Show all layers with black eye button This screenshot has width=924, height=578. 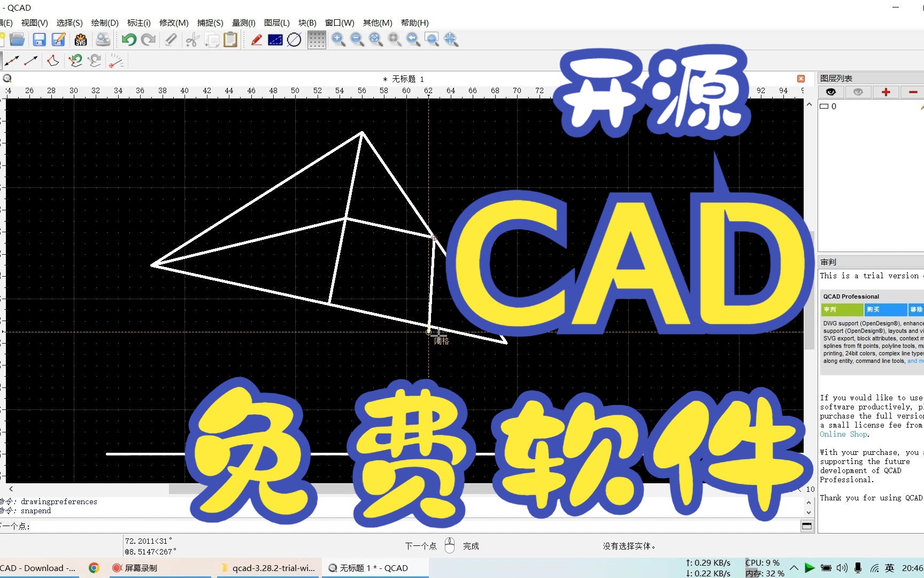pos(831,92)
